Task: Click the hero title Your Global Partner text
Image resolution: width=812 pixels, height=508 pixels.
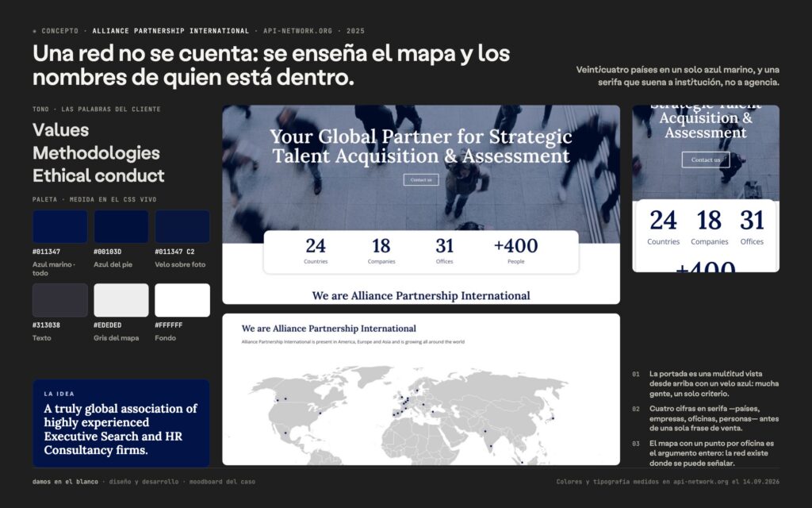Action: (x=421, y=146)
